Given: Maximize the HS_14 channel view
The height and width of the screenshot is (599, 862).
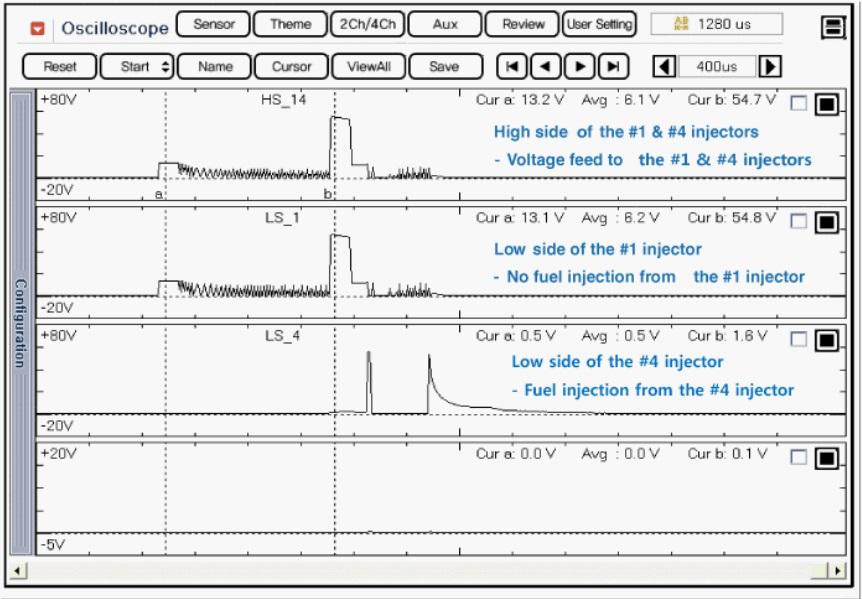Looking at the screenshot, I should pos(826,104).
